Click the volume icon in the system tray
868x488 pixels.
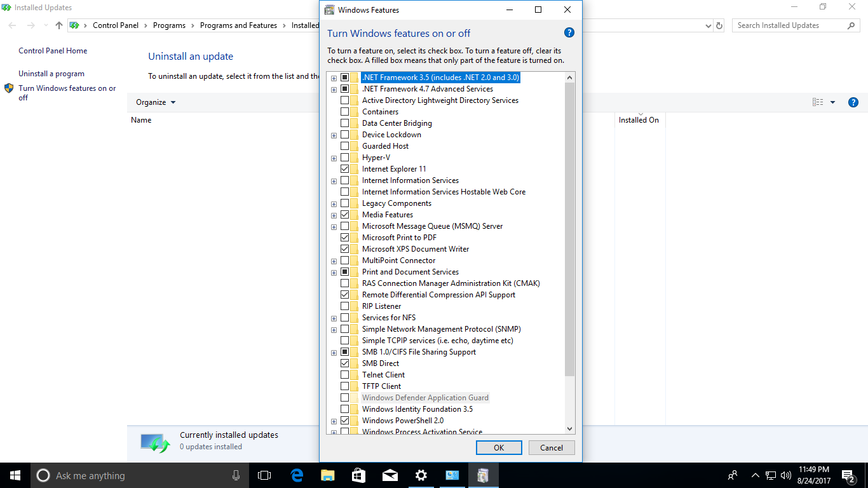click(786, 475)
